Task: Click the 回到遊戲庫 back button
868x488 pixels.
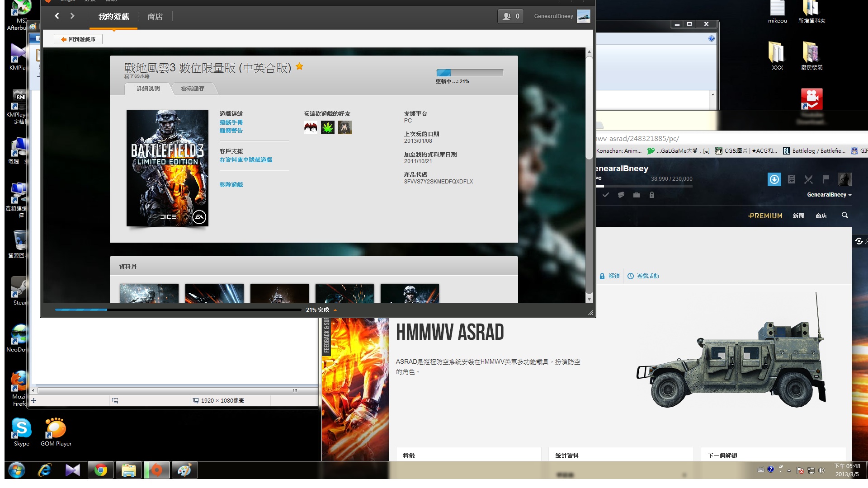Action: [x=78, y=39]
